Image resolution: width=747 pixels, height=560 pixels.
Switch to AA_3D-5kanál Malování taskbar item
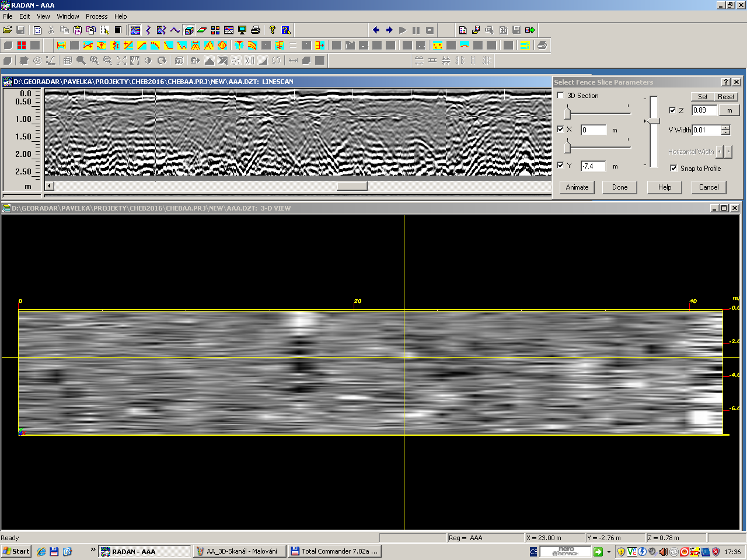pos(239,551)
